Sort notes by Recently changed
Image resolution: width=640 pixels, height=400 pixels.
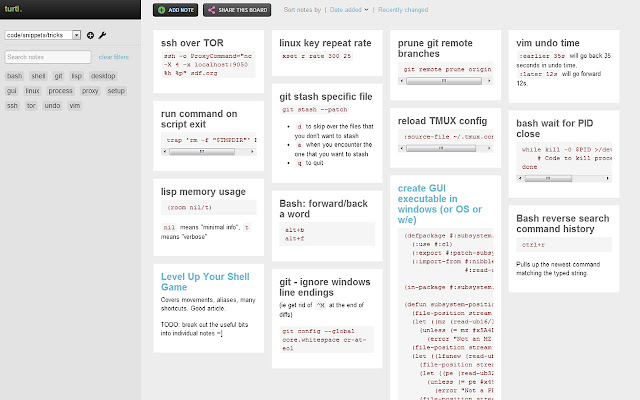(403, 10)
